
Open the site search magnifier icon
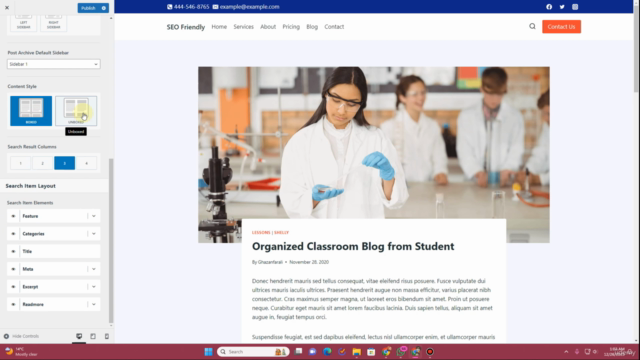pyautogui.click(x=532, y=26)
